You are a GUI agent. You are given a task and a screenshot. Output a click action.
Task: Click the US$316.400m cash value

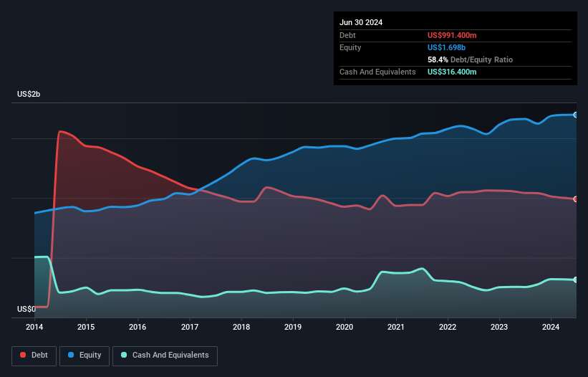coord(452,72)
